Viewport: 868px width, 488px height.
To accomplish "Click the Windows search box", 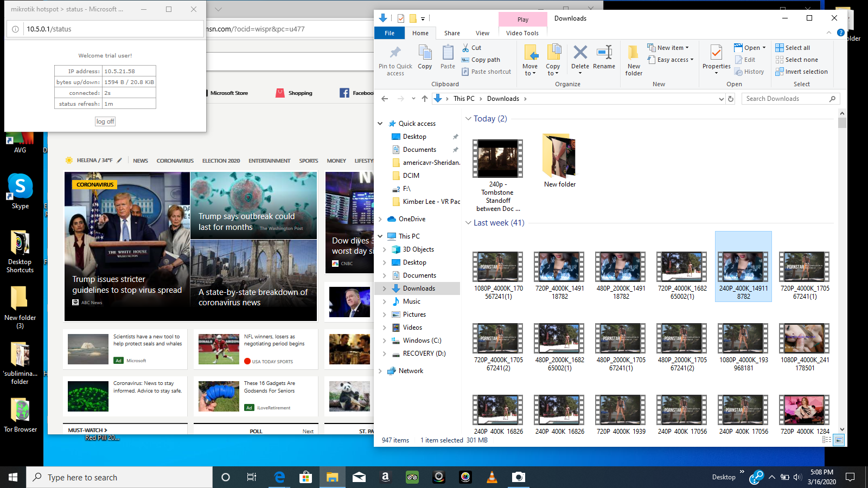I will coord(119,477).
